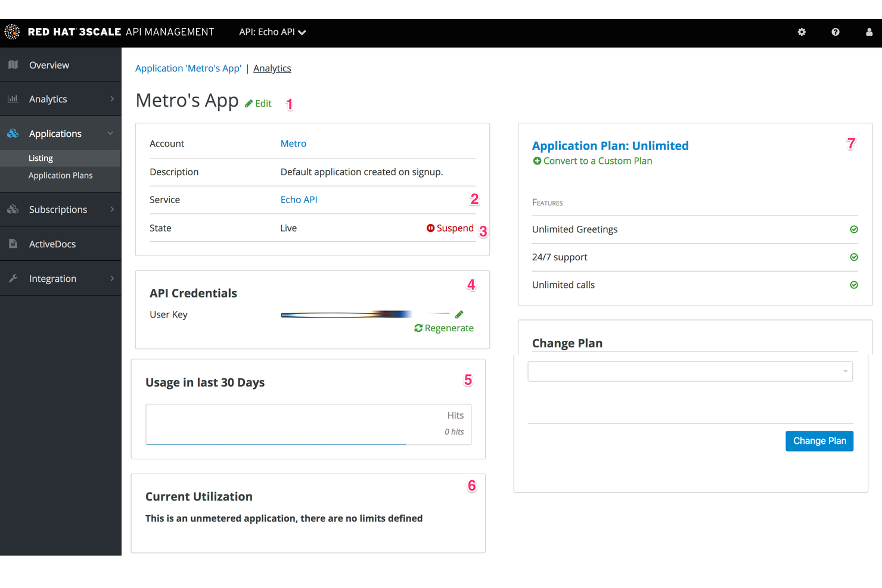Collapse the Applications section chevron

tap(110, 133)
